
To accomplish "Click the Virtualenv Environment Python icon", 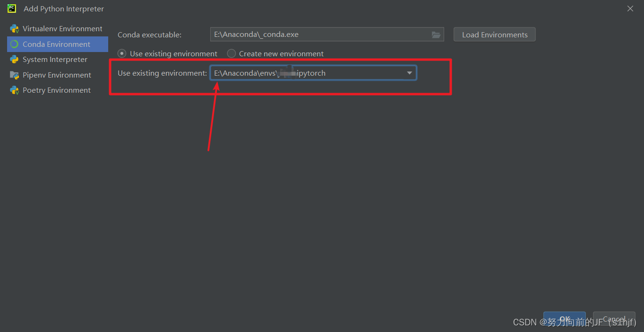I will tap(14, 29).
